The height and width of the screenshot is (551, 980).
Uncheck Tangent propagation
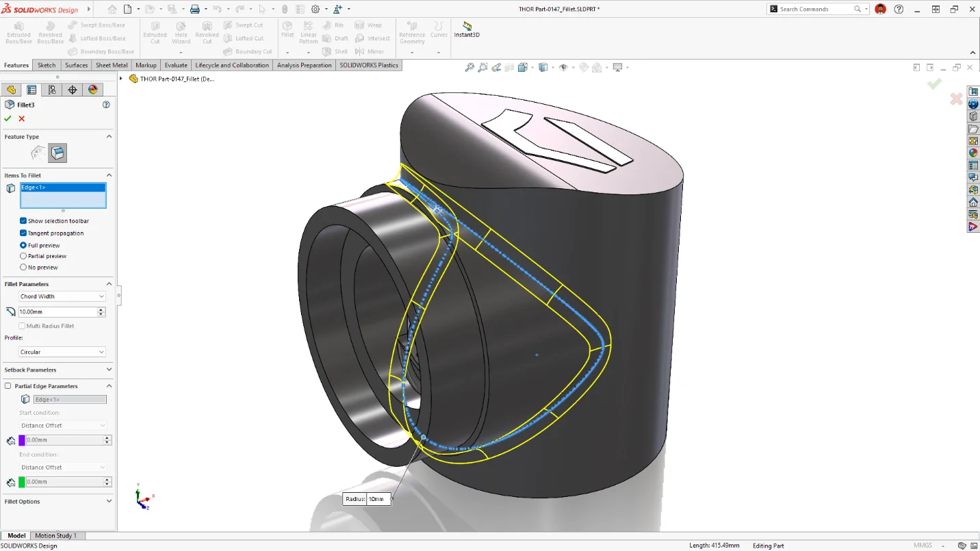click(x=23, y=233)
